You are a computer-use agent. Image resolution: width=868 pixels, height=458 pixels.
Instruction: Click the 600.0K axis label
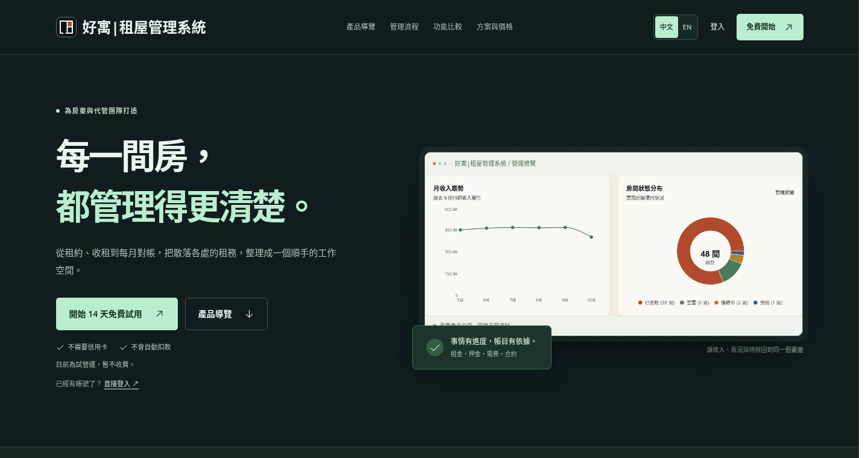tap(451, 209)
